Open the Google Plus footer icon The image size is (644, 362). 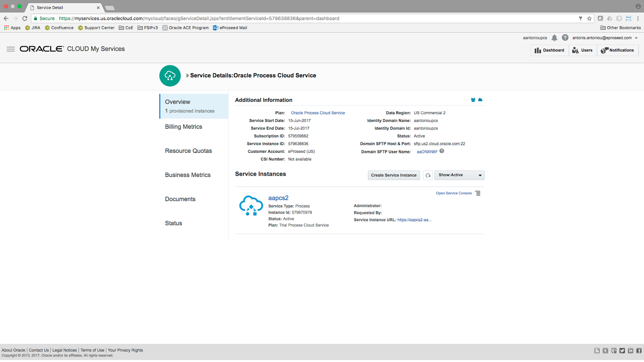point(614,351)
